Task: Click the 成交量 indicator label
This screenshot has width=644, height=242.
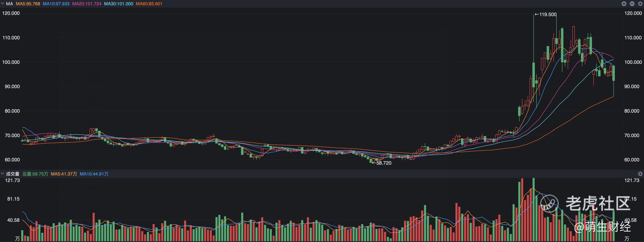Action: click(12, 174)
